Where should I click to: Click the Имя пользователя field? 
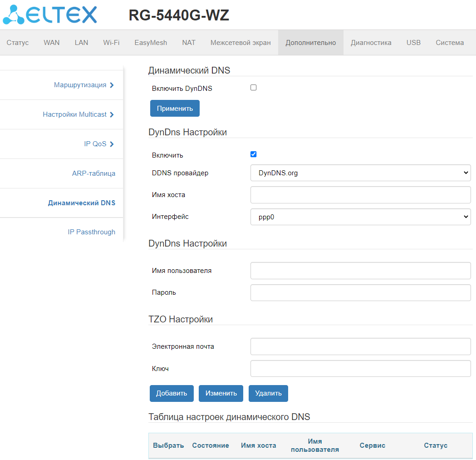coord(360,270)
